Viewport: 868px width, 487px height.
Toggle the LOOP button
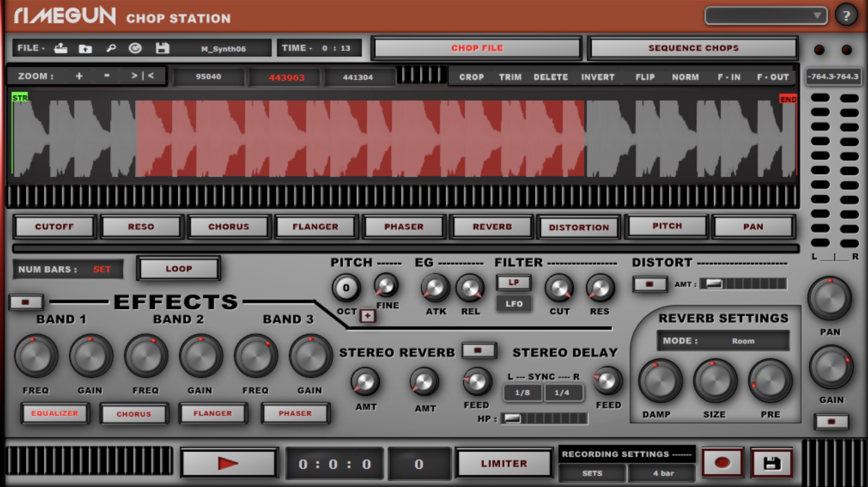click(179, 269)
